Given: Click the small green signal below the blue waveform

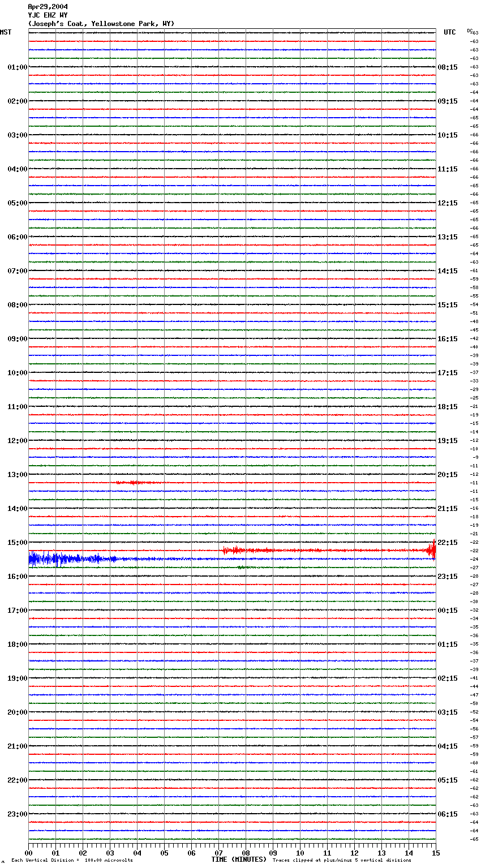Looking at the screenshot, I should [x=245, y=567].
